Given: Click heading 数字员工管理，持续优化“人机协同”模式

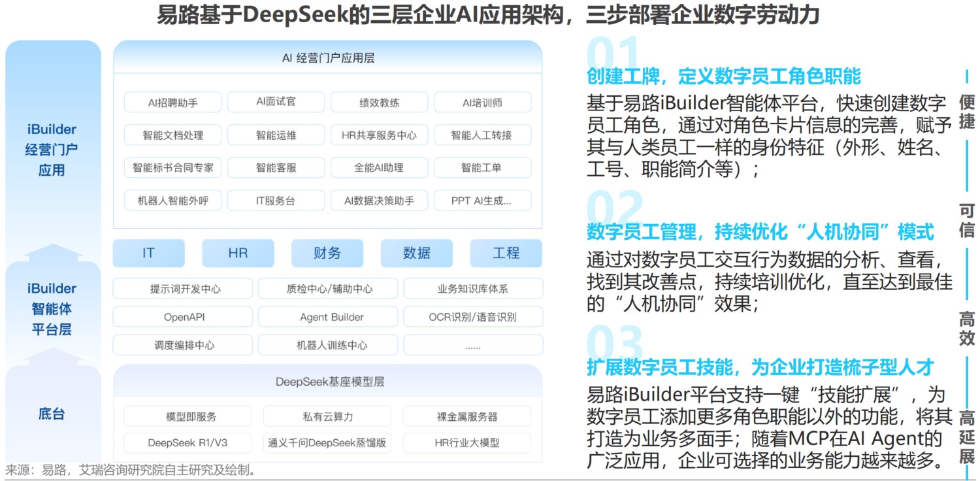Looking at the screenshot, I should [760, 231].
